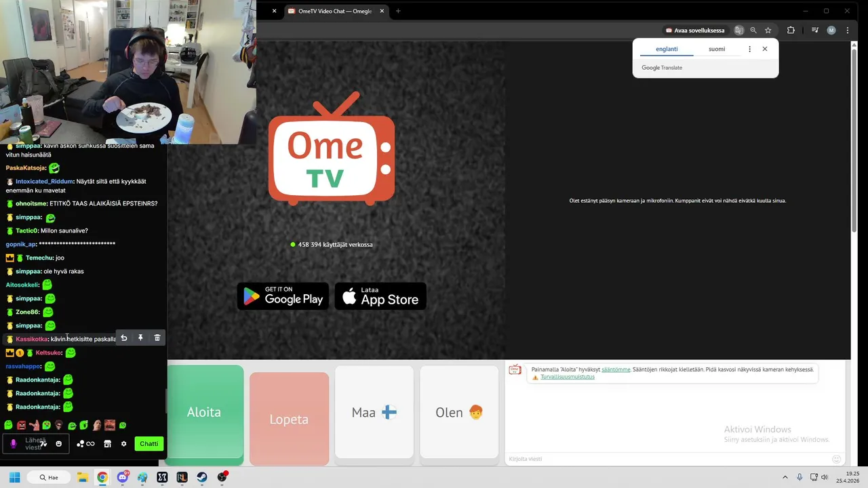The height and width of the screenshot is (488, 868).
Task: Open stream chat settings gear icon
Action: pos(123,444)
